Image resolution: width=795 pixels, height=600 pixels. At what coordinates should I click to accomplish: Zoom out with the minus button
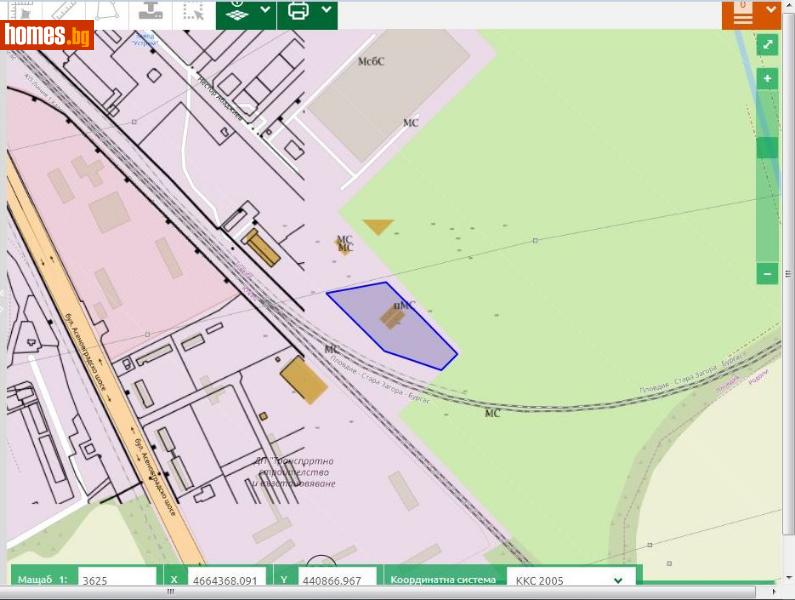(767, 273)
